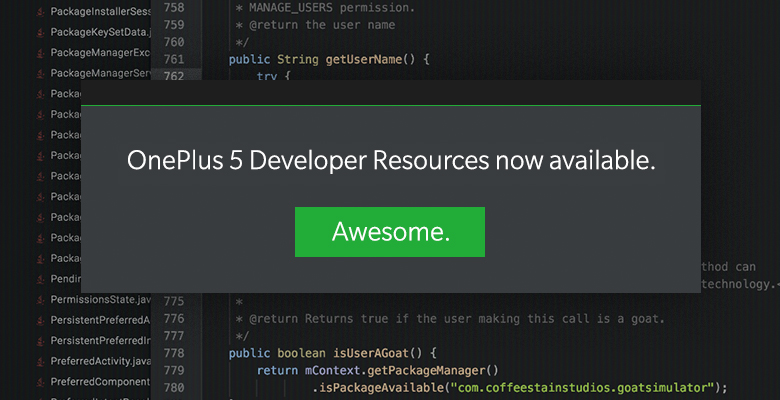Open the PermissionsState.jav file
The height and width of the screenshot is (400, 780).
(100, 300)
